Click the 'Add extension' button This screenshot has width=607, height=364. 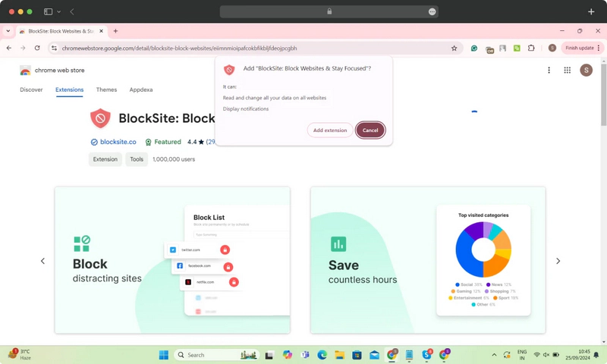[330, 130]
